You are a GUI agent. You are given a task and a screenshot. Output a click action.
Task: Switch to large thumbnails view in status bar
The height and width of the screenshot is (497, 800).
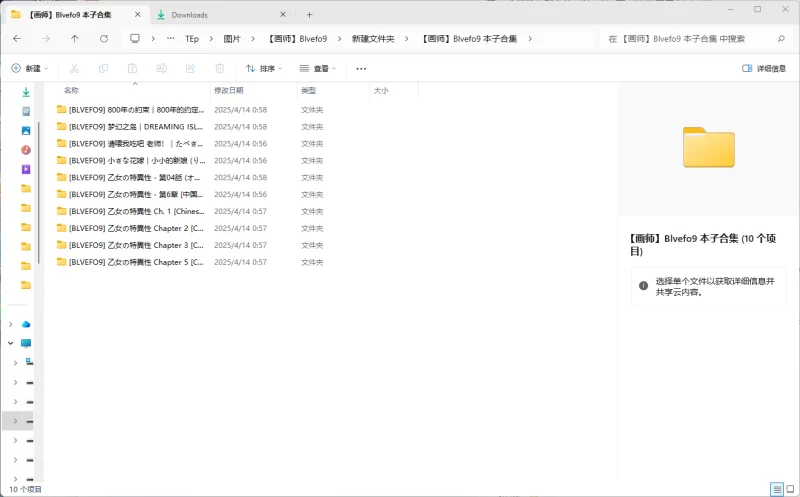click(x=790, y=489)
